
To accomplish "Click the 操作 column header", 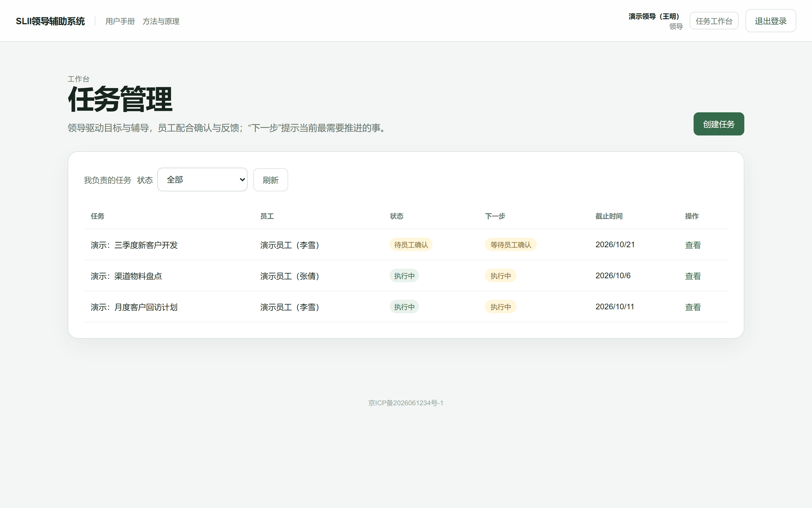I will click(692, 216).
